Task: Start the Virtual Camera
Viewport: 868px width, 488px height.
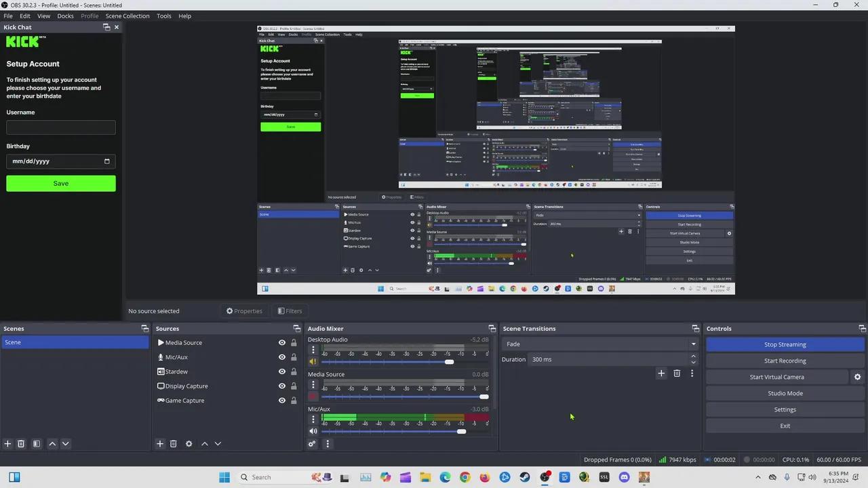Action: tap(777, 377)
